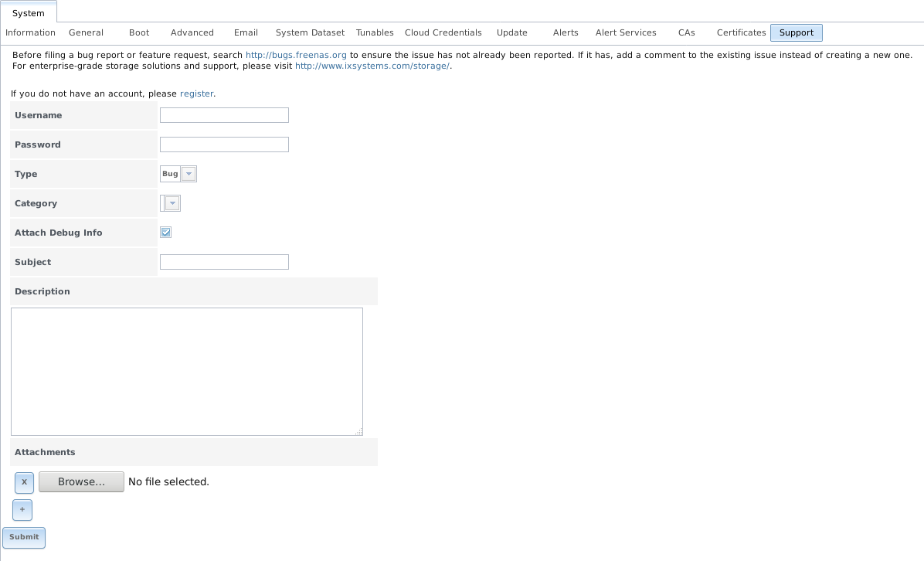This screenshot has width=924, height=561.
Task: Click the Submit button
Action: tap(24, 537)
